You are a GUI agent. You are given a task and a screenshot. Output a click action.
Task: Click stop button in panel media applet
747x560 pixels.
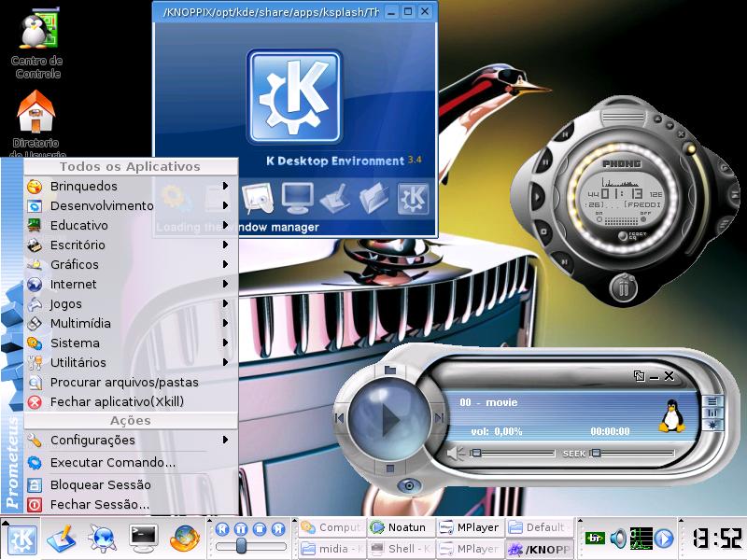pyautogui.click(x=260, y=528)
